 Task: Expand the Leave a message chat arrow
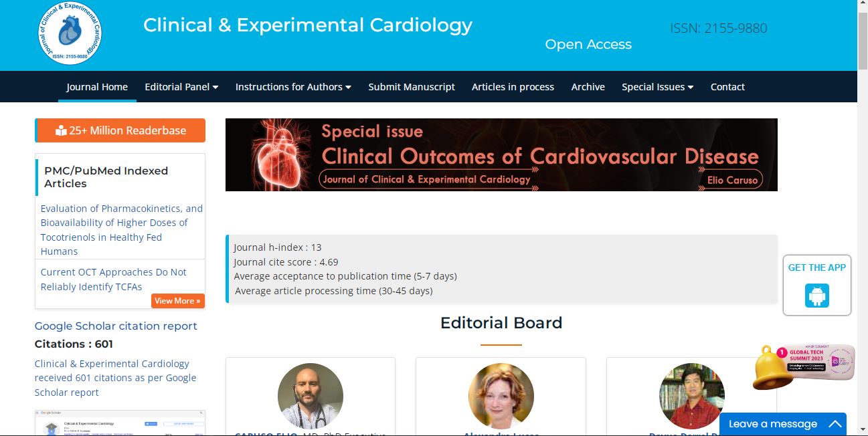click(835, 424)
